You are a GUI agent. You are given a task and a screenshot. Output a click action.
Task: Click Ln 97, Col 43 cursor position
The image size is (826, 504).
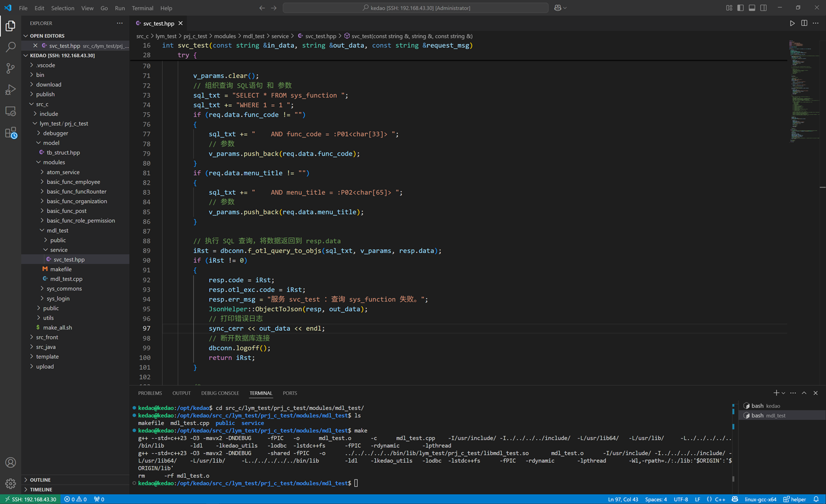pyautogui.click(x=623, y=499)
